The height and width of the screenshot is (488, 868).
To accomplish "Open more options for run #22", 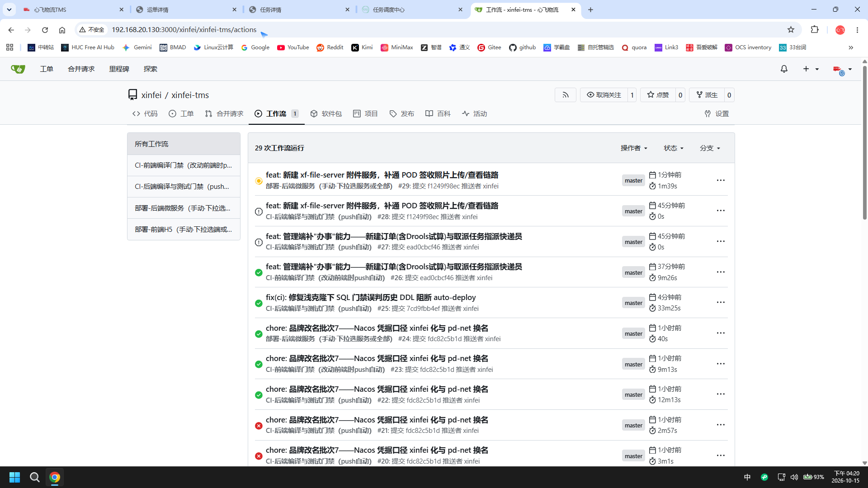I will pyautogui.click(x=721, y=394).
